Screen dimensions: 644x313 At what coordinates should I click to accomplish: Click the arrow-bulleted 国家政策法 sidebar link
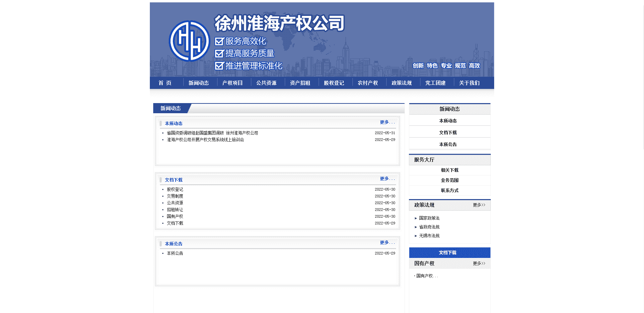[x=429, y=218]
